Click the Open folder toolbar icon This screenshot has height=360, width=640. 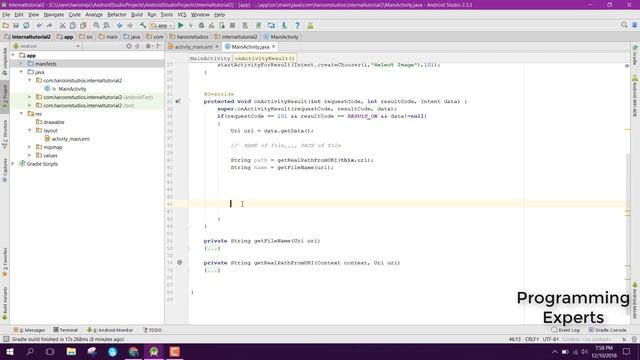[x=6, y=25]
